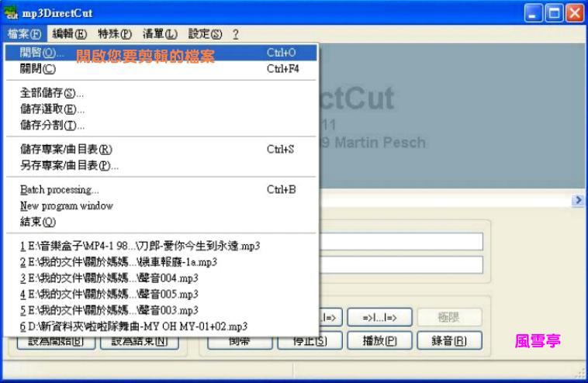Click the 設為開始(B) button
The width and height of the screenshot is (588, 383).
click(57, 342)
